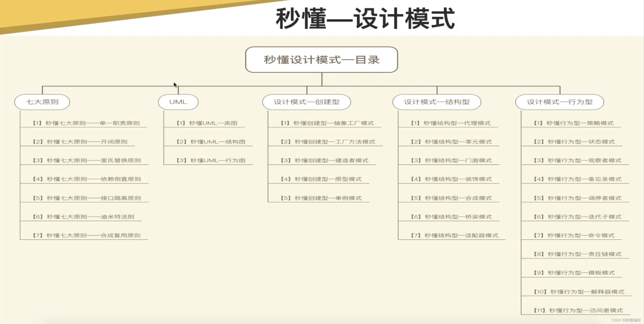
Task: Select the UML category node
Action: pos(178,102)
